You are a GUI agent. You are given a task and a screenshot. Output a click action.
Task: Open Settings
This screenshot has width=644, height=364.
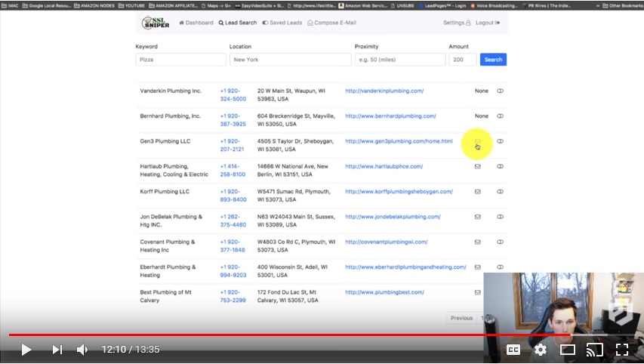pos(457,23)
